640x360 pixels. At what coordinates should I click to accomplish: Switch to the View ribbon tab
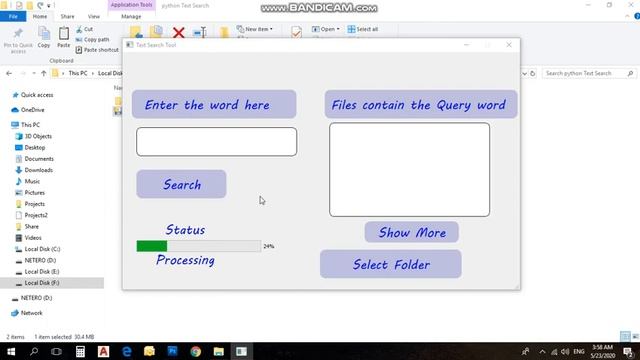pos(93,16)
